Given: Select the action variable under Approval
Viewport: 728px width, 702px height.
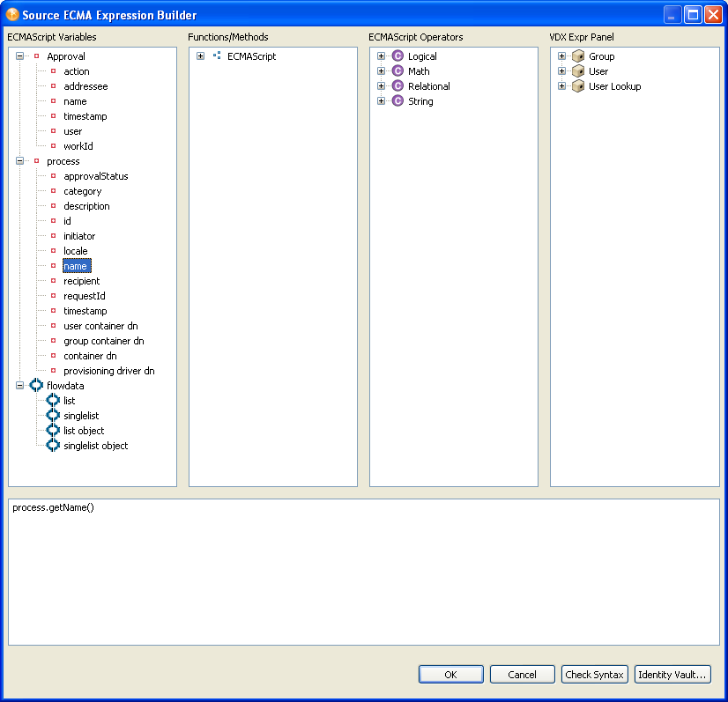Looking at the screenshot, I should click(77, 71).
